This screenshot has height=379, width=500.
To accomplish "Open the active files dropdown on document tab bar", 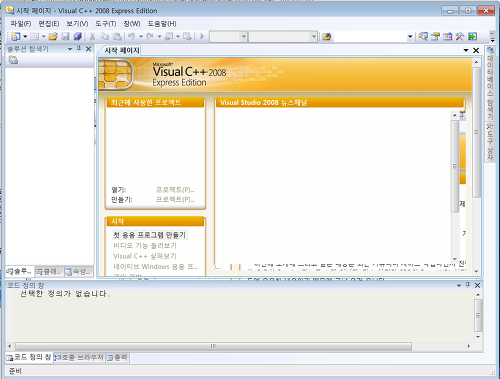I will pos(466,50).
